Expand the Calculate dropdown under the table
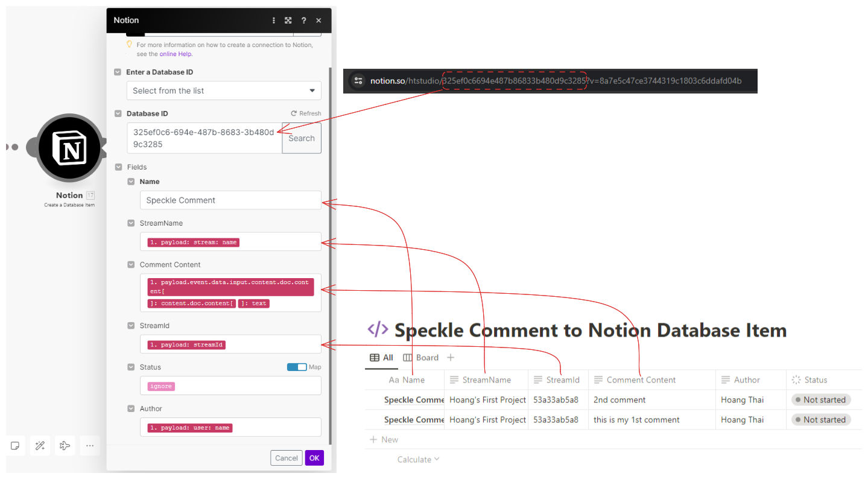868x479 pixels. (418, 460)
